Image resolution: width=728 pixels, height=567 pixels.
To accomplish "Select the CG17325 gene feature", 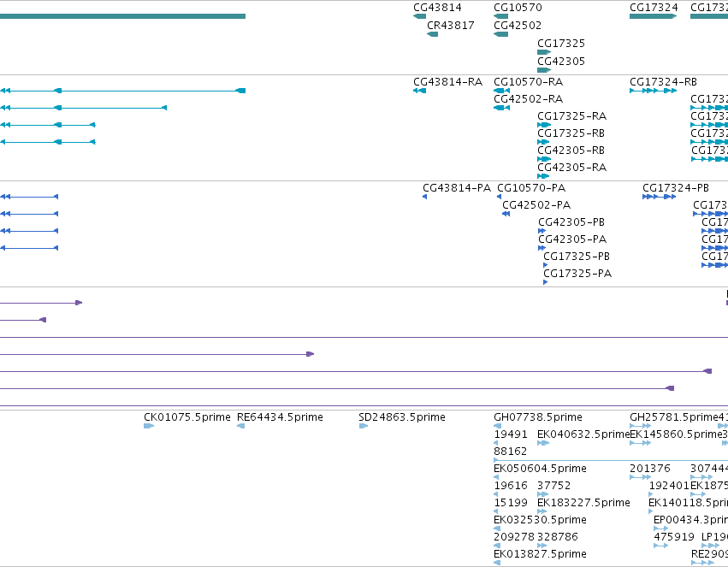I will (x=544, y=52).
